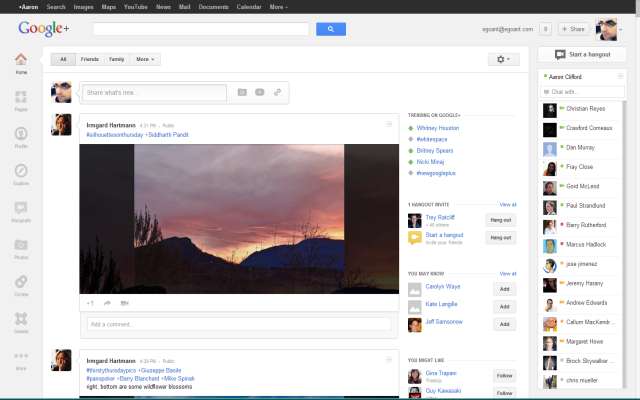640x400 pixels.
Task: Open the #newgoogleplus trending hashtag
Action: (436, 173)
